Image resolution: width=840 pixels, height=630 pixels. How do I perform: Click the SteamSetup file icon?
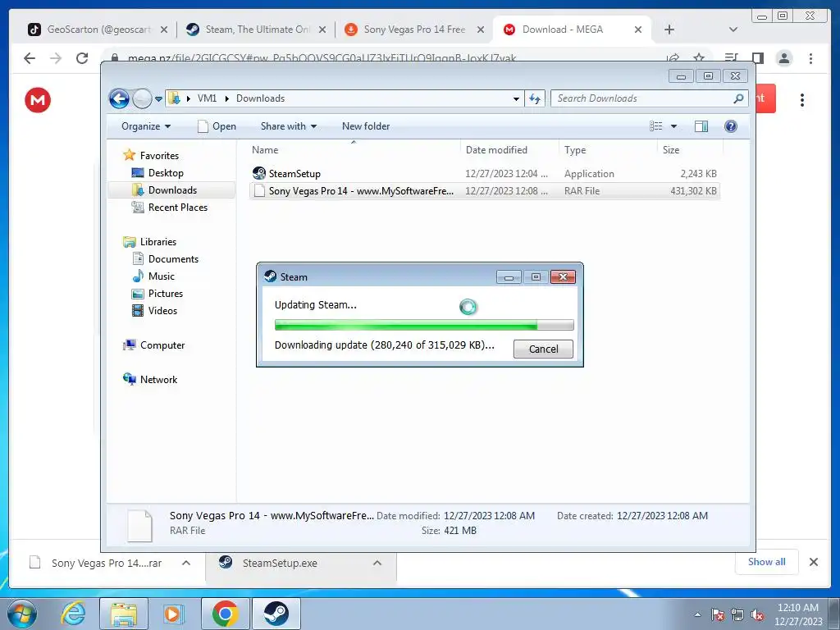tap(259, 173)
